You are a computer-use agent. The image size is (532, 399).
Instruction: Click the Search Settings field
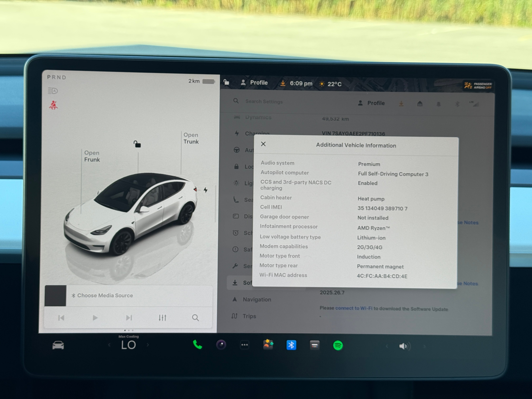(264, 102)
